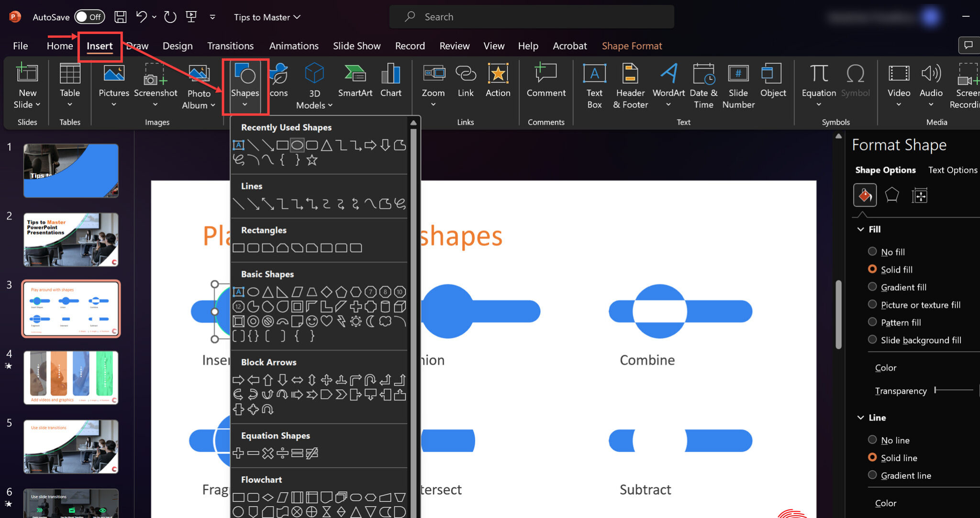Screen dimensions: 980x518
Task: Open the Size & Properties icon tab
Action: click(919, 195)
